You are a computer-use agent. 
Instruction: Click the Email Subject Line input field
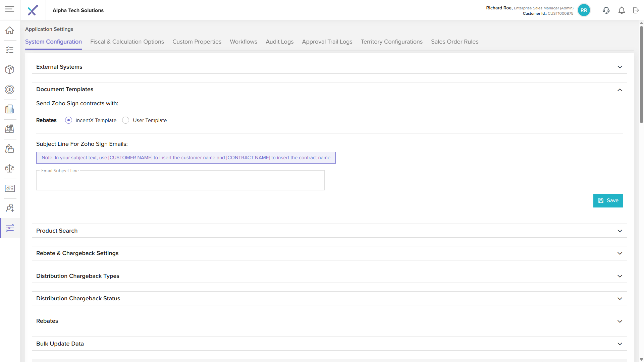pyautogui.click(x=180, y=181)
